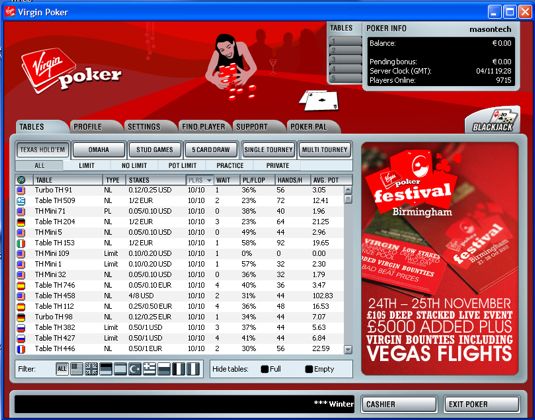The height and width of the screenshot is (420, 535).
Task: Open the FIND PLAYER tab
Action: coord(204,127)
